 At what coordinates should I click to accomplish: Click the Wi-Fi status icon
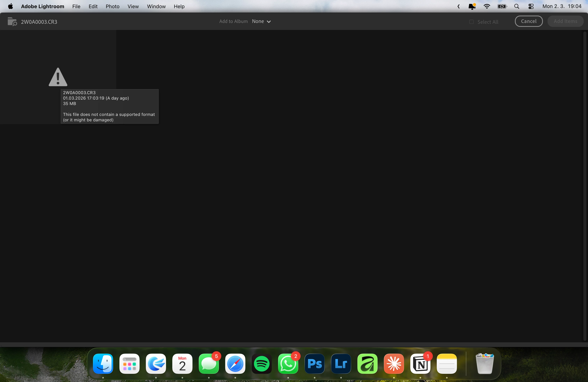[x=487, y=6]
